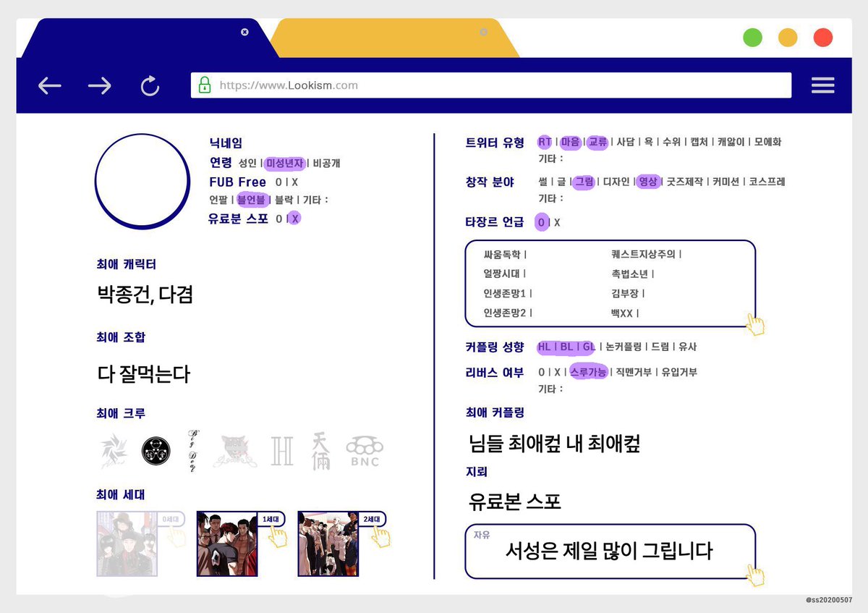Select 성인 age option

click(247, 164)
